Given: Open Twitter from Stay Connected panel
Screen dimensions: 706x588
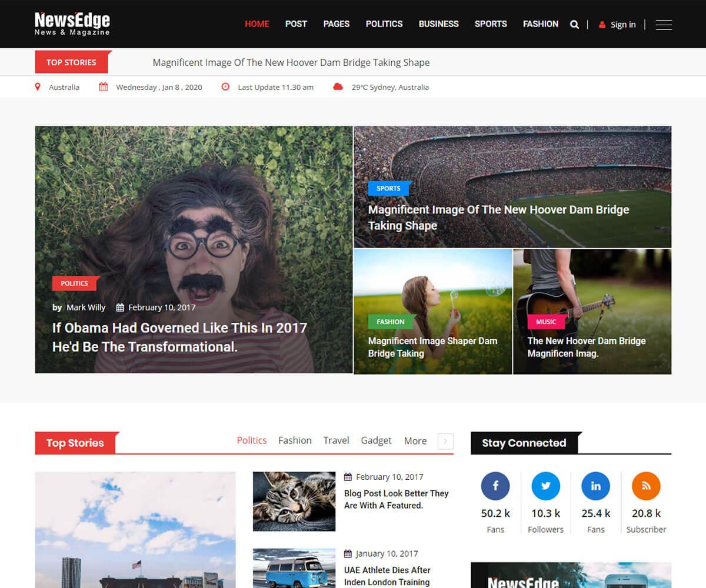Looking at the screenshot, I should pos(545,486).
